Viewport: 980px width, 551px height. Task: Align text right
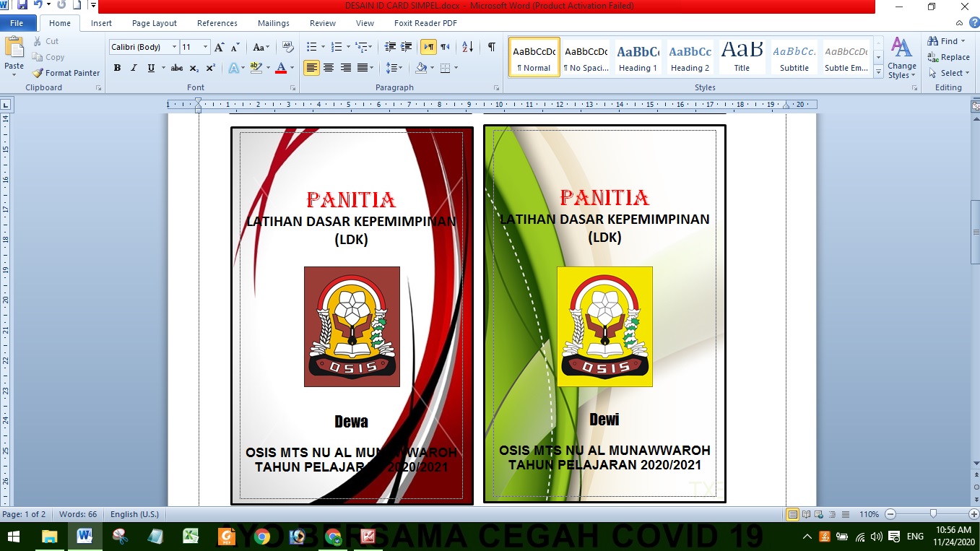tap(346, 68)
